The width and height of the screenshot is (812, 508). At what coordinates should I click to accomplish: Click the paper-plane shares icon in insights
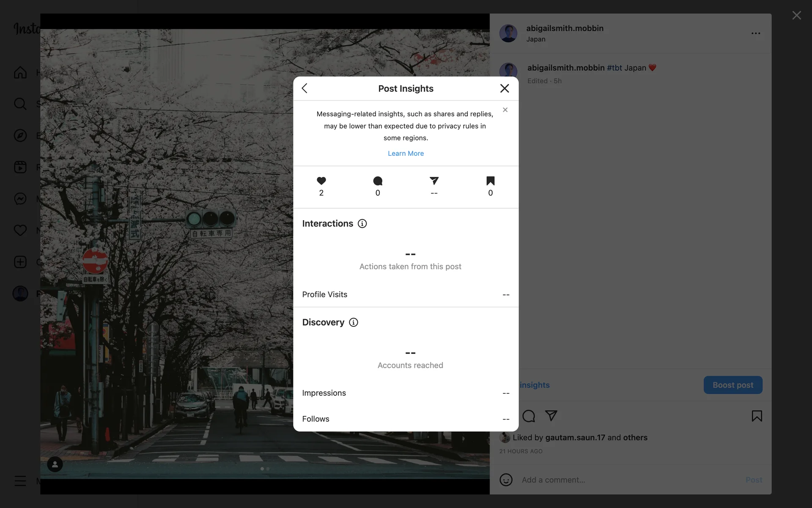click(434, 181)
